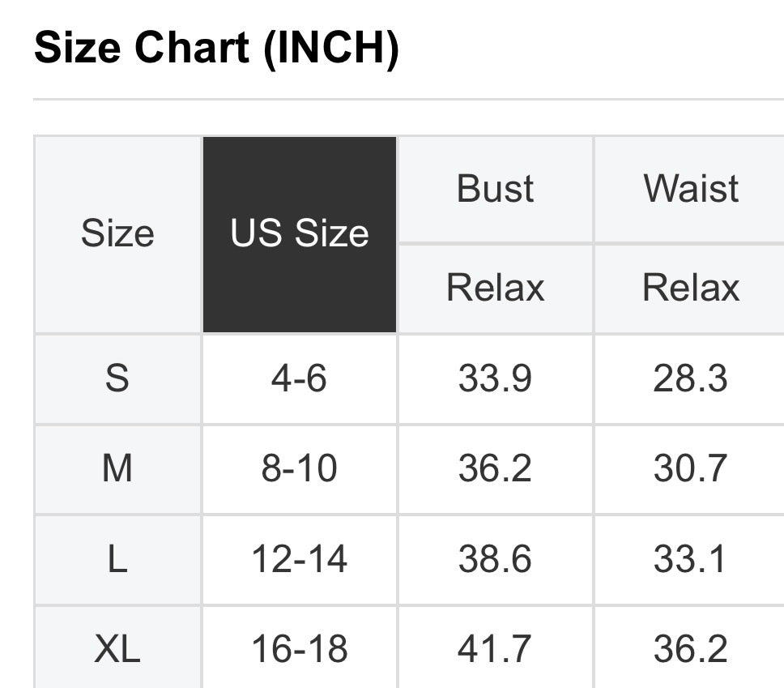The height and width of the screenshot is (688, 784).
Task: Click the Relax subheader under Waist
Action: click(691, 288)
